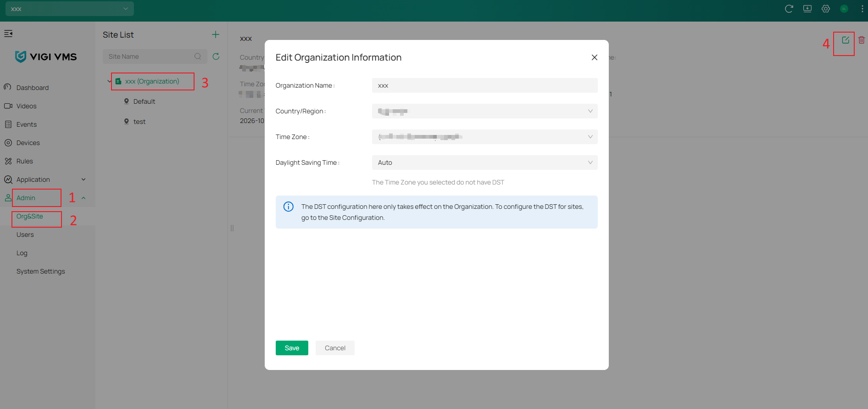The width and height of the screenshot is (868, 409).
Task: Click the info icon in DST notice
Action: (x=289, y=207)
